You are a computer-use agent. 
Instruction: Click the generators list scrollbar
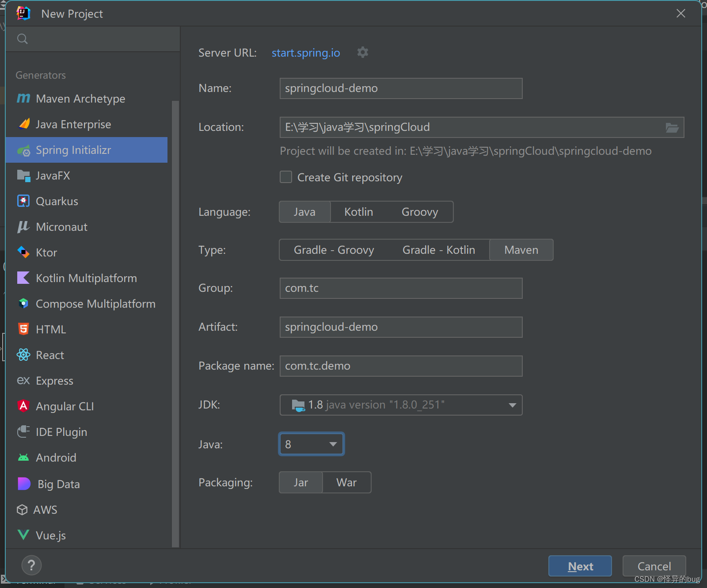pyautogui.click(x=175, y=324)
